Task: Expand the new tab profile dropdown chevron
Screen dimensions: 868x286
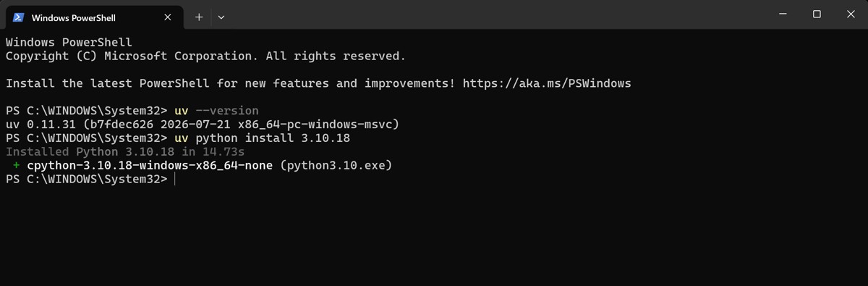Action: point(221,17)
